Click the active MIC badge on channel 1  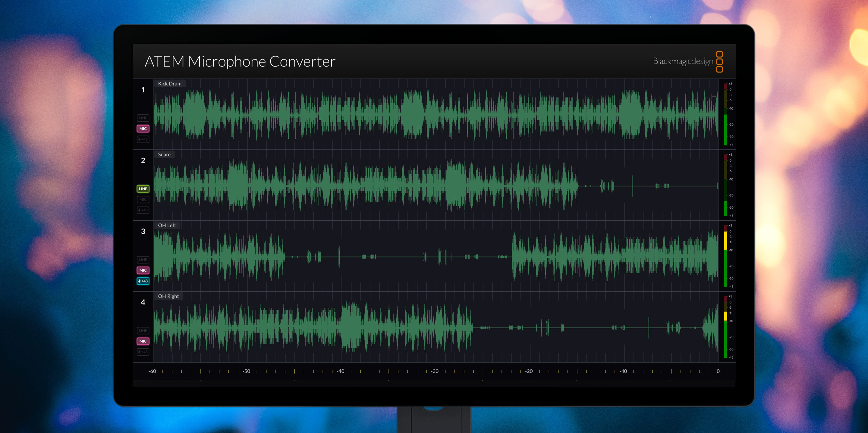tap(143, 129)
